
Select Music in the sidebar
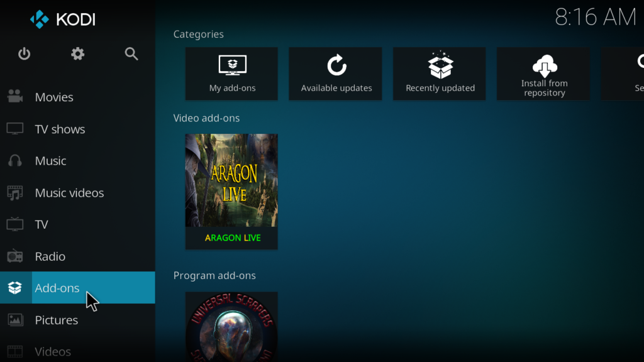(77, 160)
